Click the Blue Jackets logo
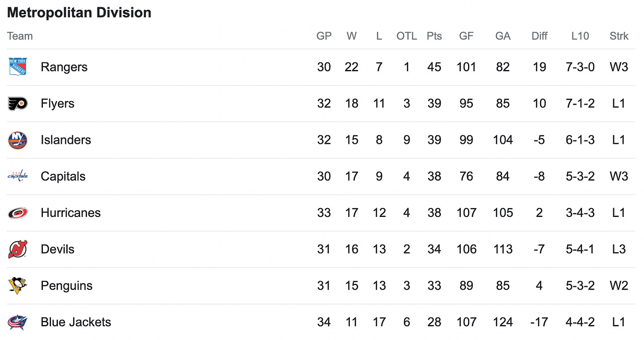The image size is (644, 340). click(x=18, y=322)
